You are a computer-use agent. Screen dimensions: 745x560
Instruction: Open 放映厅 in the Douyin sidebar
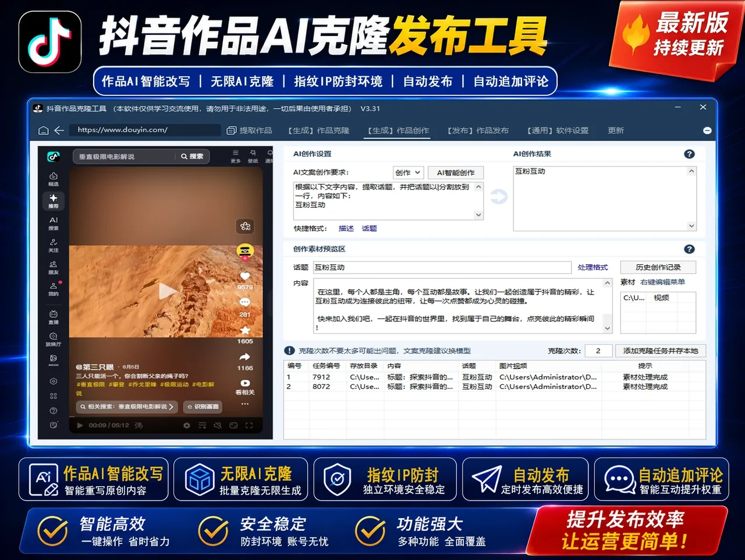pyautogui.click(x=54, y=339)
